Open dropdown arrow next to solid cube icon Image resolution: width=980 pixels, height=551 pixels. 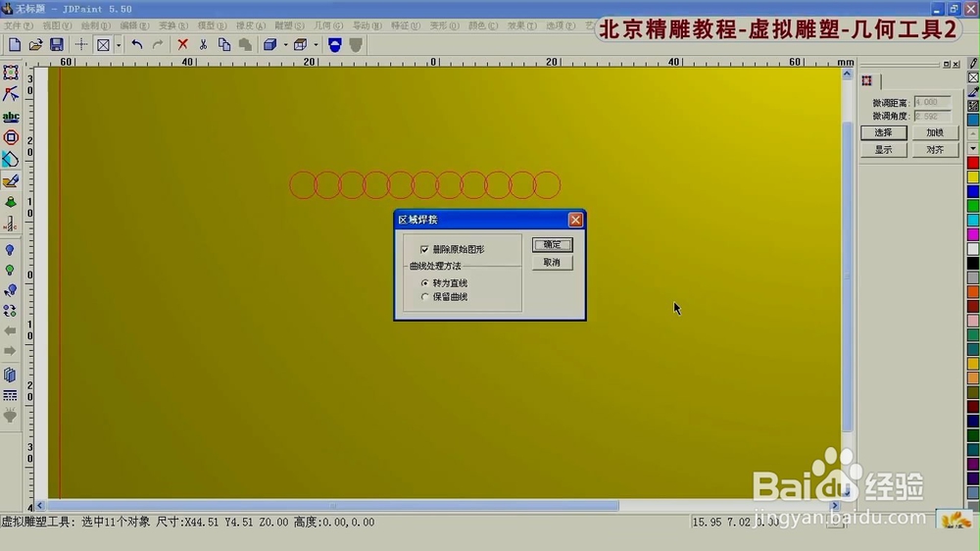point(285,45)
